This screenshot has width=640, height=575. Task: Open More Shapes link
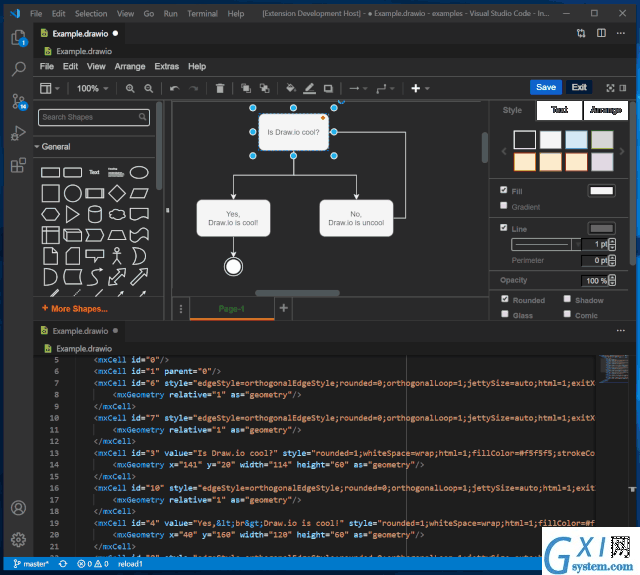click(75, 309)
